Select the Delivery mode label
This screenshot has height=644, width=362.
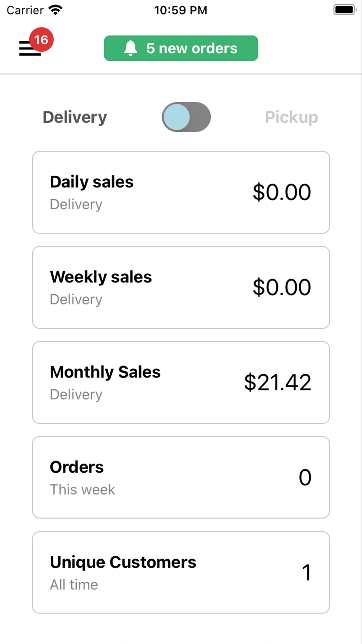(x=75, y=117)
